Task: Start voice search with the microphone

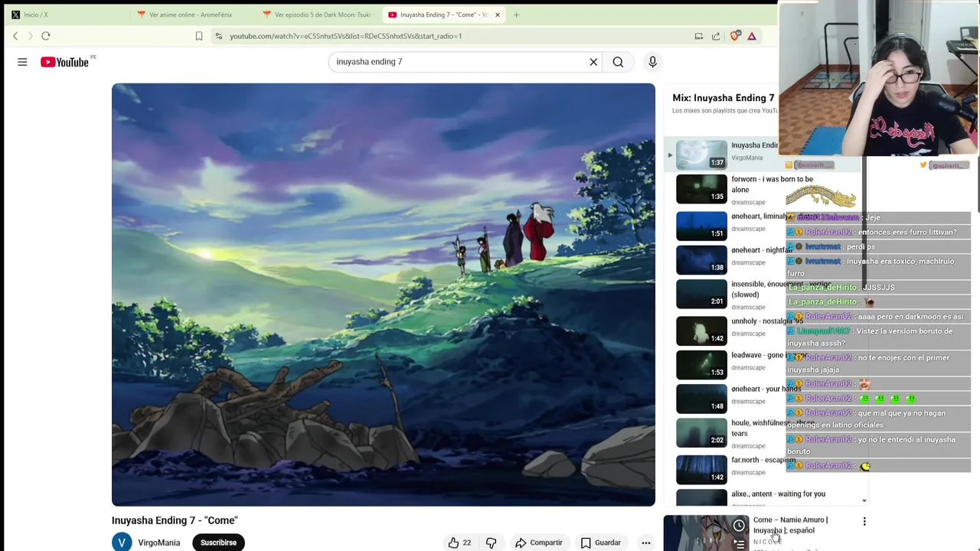Action: point(652,62)
